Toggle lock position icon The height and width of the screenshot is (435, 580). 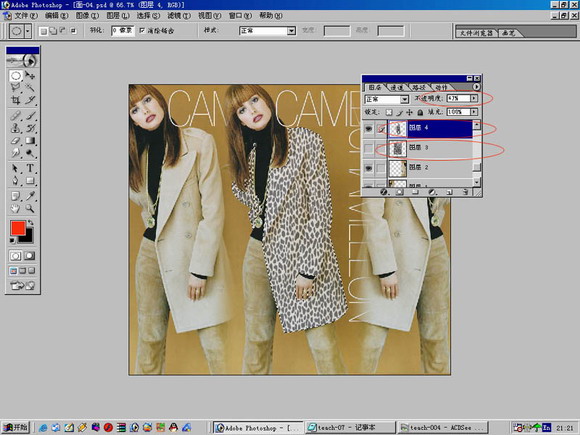(409, 112)
